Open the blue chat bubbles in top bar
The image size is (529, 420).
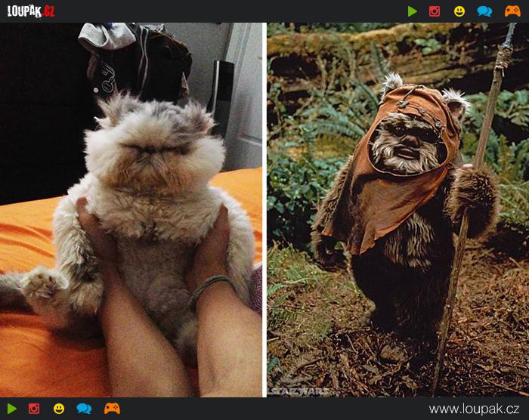[x=484, y=11]
